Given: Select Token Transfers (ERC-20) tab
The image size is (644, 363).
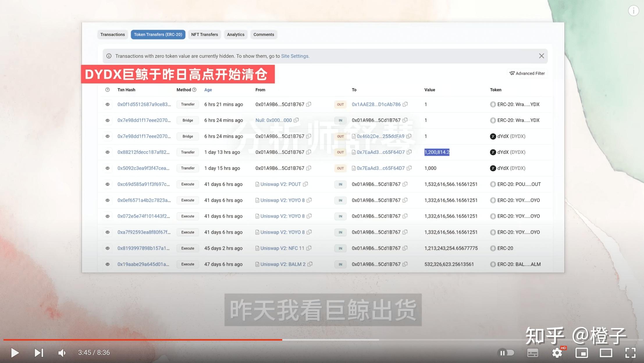Looking at the screenshot, I should tap(158, 34).
